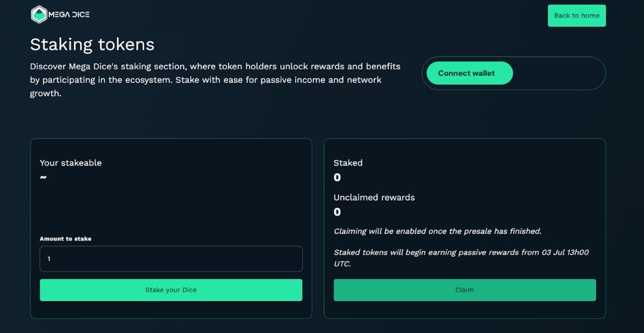Click the Mega Dice hexagon logo icon
The image size is (644, 333).
tap(39, 15)
